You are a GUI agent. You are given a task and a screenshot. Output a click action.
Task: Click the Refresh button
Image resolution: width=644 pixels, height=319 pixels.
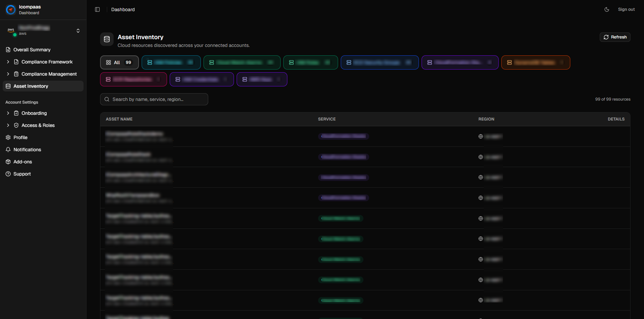(x=615, y=37)
